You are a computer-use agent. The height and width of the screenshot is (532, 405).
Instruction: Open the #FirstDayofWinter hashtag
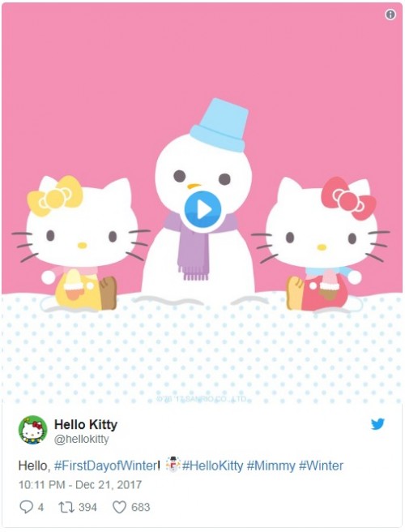click(x=105, y=466)
